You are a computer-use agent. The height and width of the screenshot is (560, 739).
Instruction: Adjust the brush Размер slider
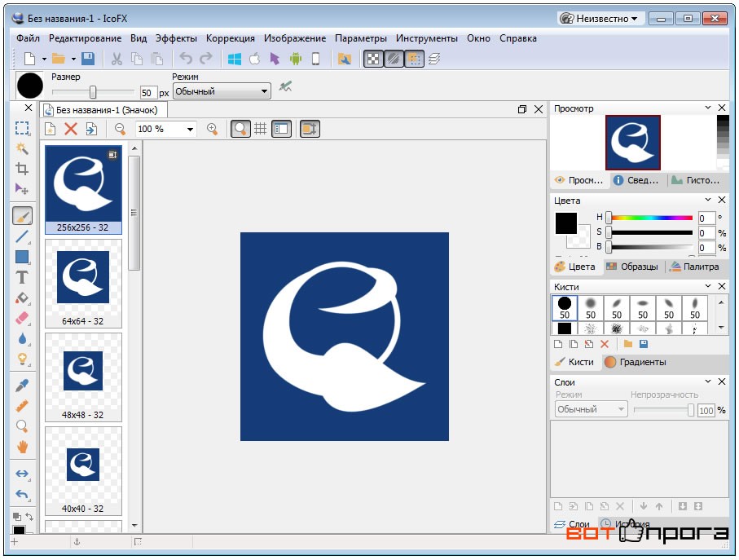click(93, 92)
